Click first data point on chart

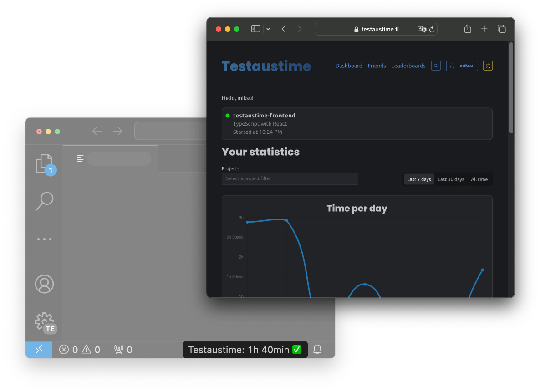click(x=247, y=222)
